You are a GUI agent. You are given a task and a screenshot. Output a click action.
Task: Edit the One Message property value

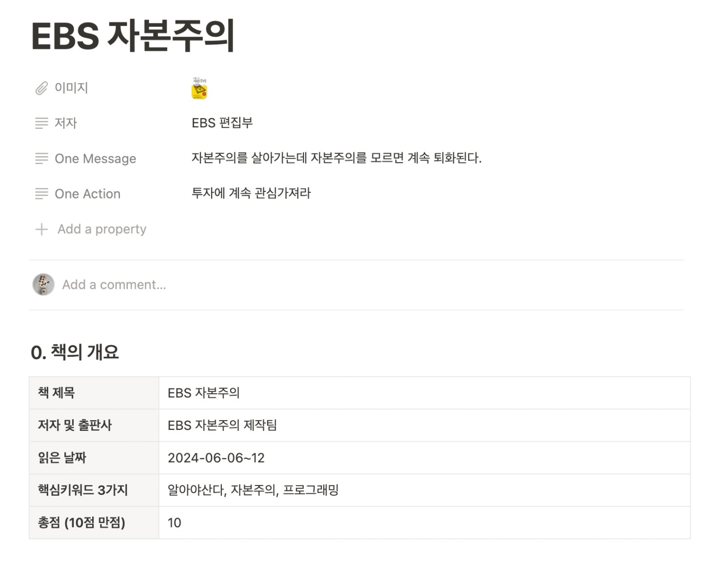[x=336, y=158]
